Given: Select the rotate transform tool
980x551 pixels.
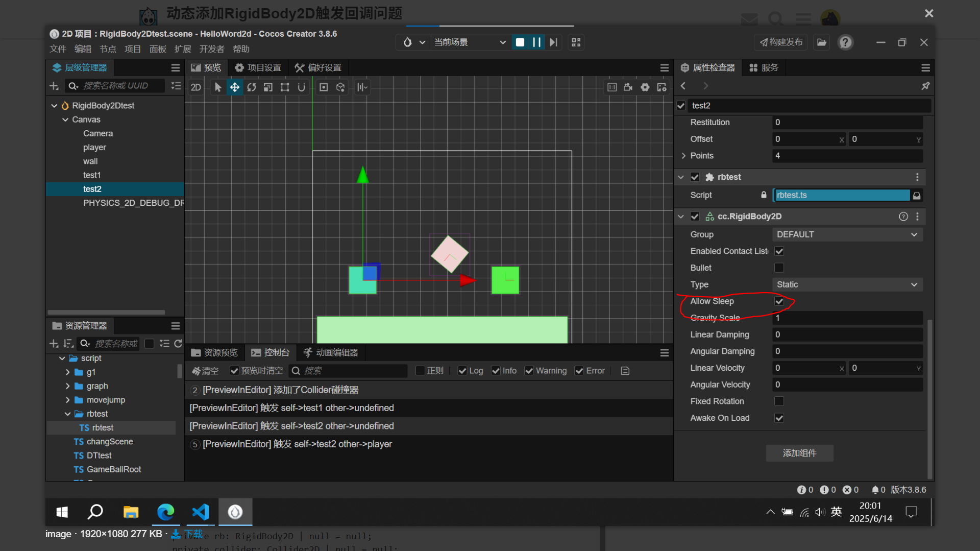Looking at the screenshot, I should coord(251,87).
